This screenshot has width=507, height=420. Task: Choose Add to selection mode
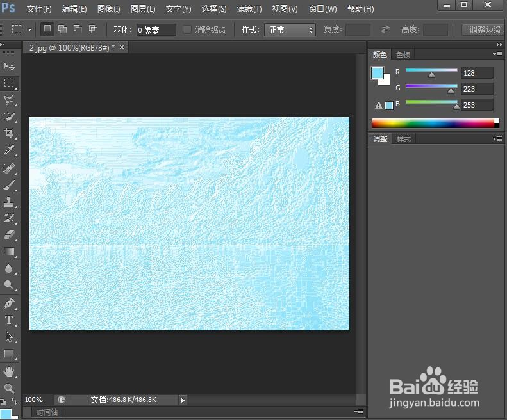(62, 29)
